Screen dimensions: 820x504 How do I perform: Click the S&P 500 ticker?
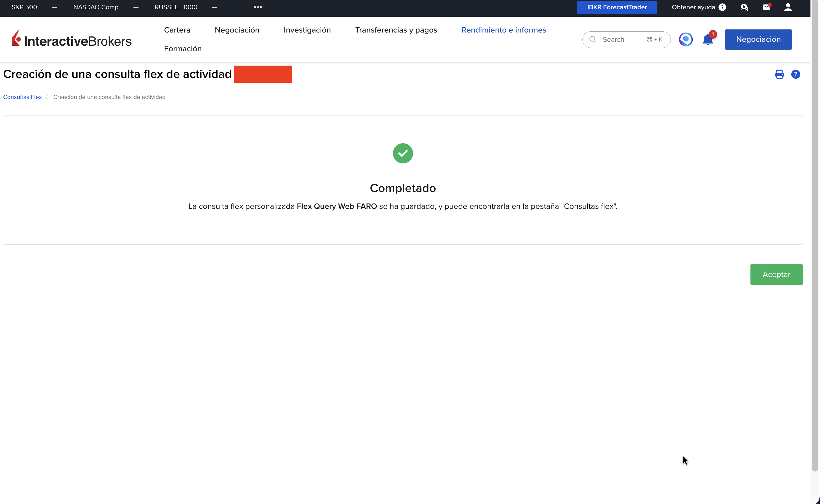coord(24,7)
